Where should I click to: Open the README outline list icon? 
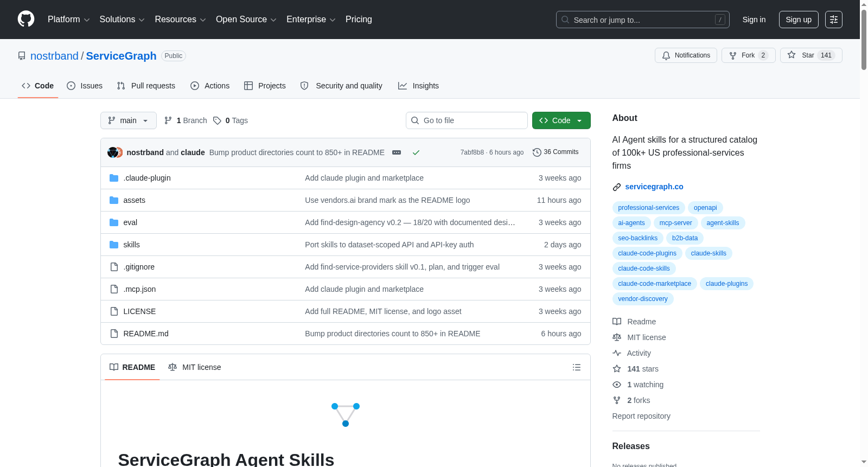tap(577, 367)
